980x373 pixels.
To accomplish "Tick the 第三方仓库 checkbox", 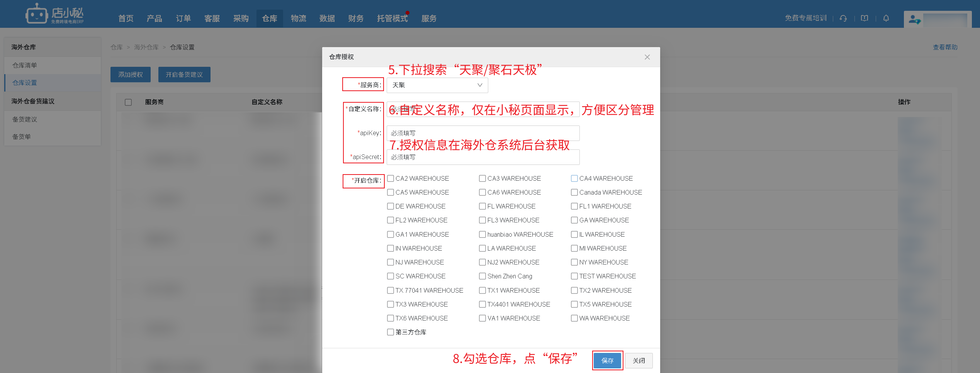I will pyautogui.click(x=391, y=332).
